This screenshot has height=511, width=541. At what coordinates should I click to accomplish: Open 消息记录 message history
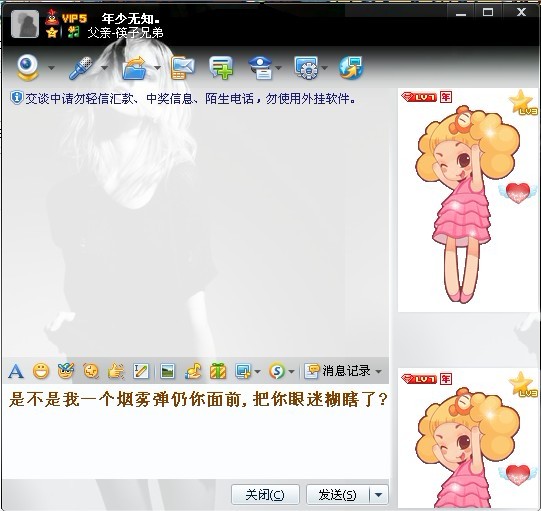338,371
